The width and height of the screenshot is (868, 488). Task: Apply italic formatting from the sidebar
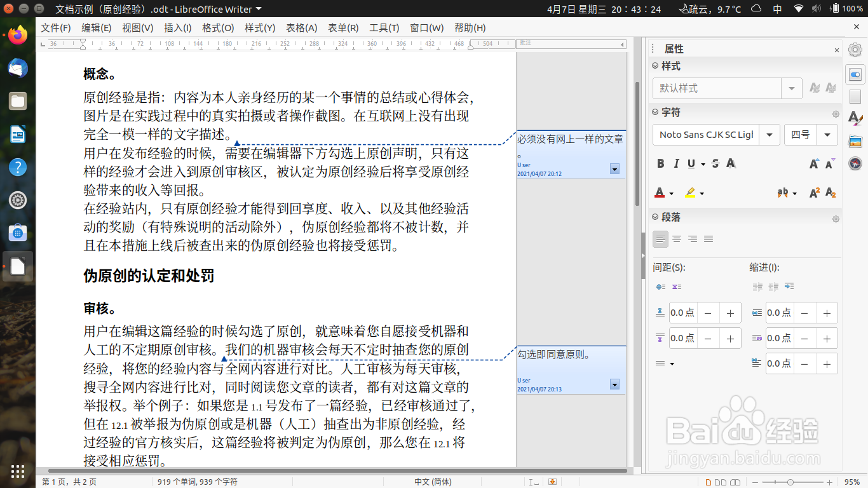point(676,163)
